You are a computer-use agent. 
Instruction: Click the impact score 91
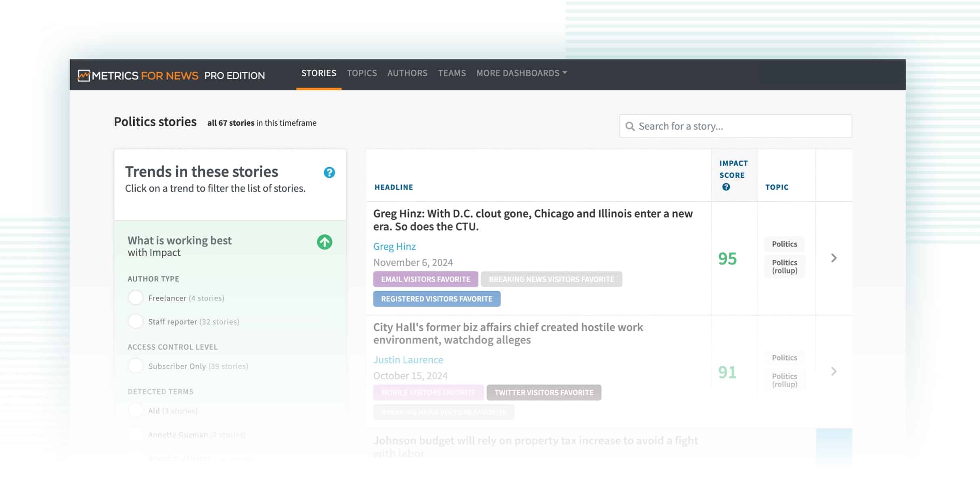[727, 372]
